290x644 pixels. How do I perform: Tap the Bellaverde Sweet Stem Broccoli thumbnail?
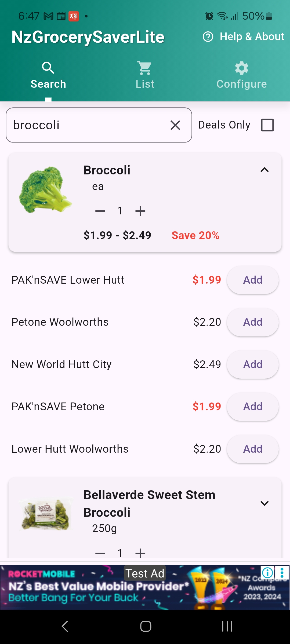[x=45, y=515]
